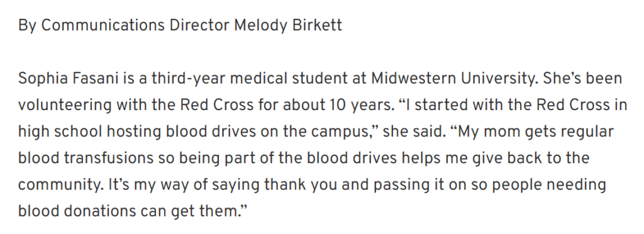Click the first Red Cross mention
Viewport: 644px width, 234px height.
click(217, 105)
